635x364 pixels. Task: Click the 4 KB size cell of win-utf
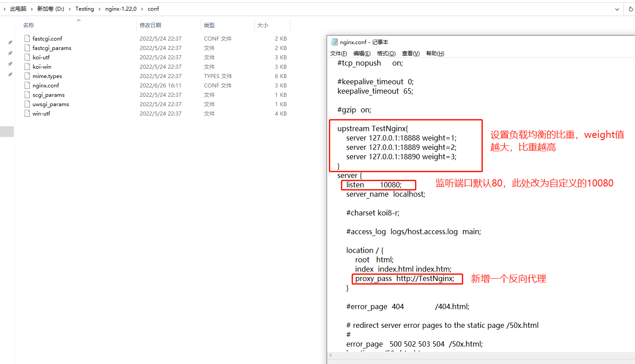click(x=281, y=114)
